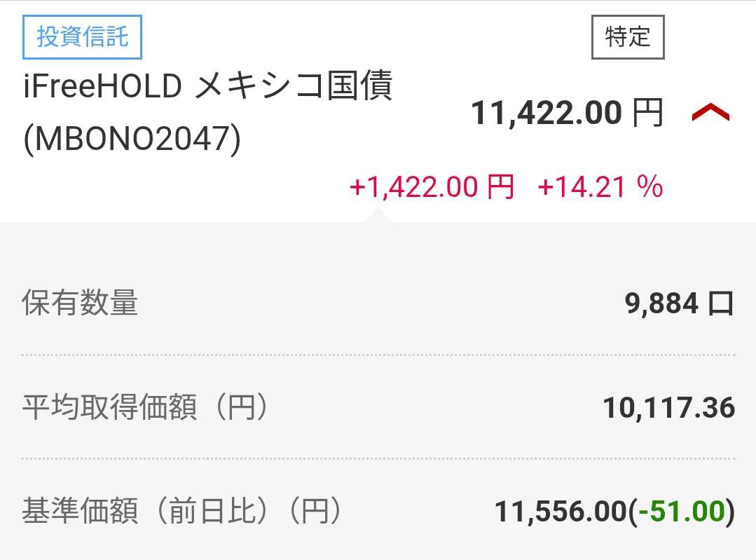Click the dotted divider below 保有数量 row
The width and height of the screenshot is (756, 560).
pos(378,355)
